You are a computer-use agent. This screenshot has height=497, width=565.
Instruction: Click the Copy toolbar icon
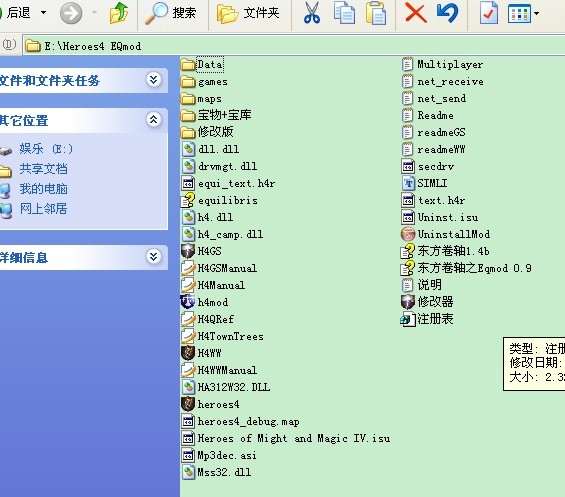344,13
